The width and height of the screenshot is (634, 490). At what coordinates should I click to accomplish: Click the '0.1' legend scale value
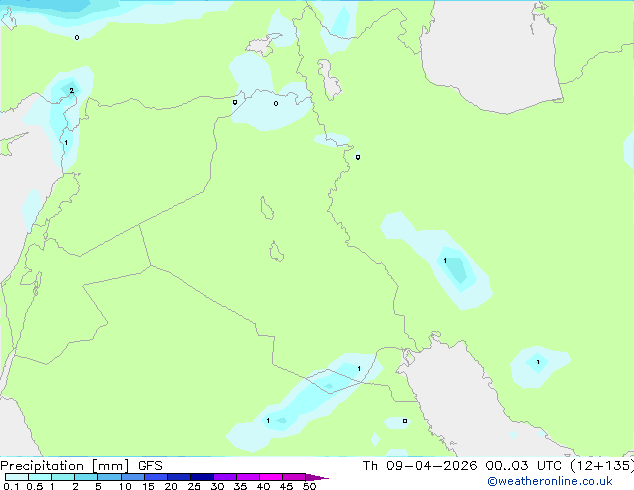coord(11,486)
